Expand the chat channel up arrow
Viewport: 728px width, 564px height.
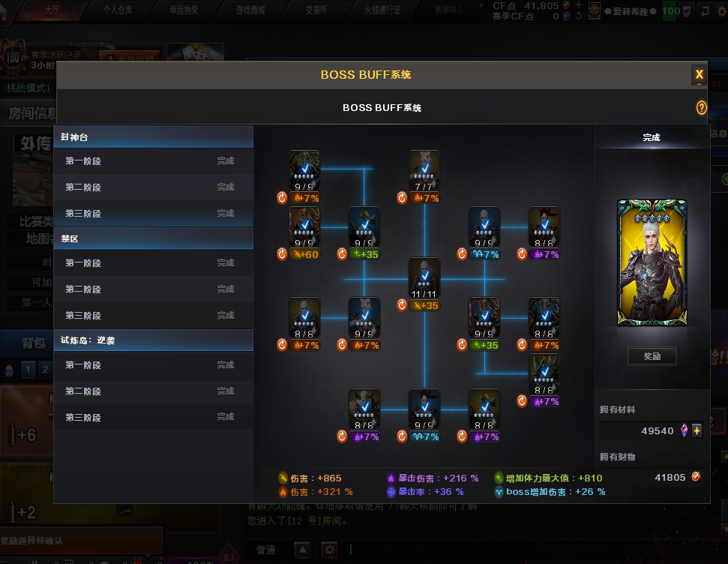303,550
